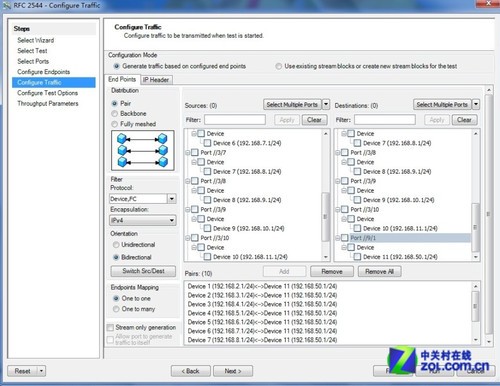Viewport: 500px width, 386px height.
Task: Collapse Port //3/8 node in Sources tree
Action: (x=188, y=181)
